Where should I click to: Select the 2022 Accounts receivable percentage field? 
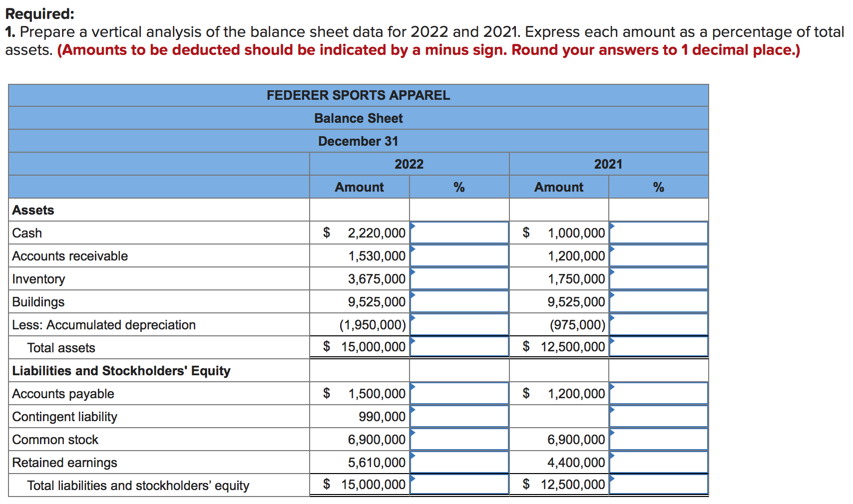click(459, 255)
